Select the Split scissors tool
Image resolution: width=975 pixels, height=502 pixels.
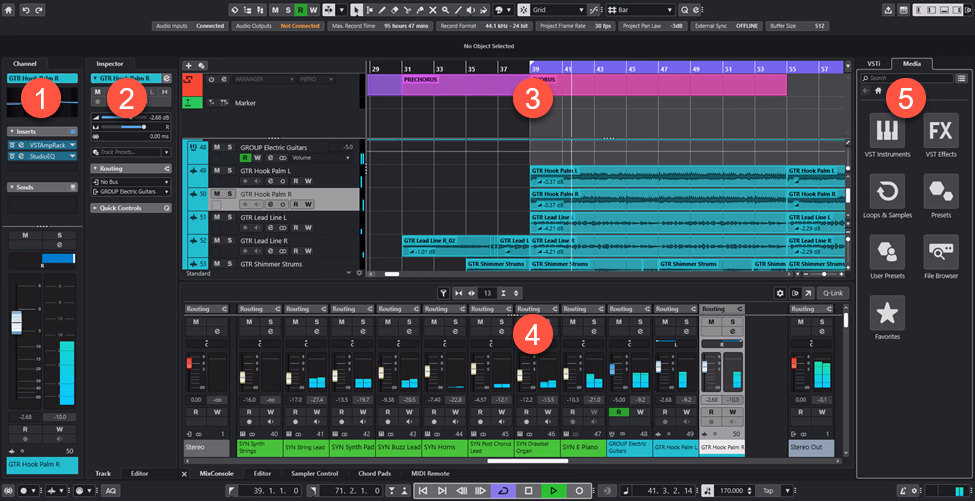click(x=407, y=10)
